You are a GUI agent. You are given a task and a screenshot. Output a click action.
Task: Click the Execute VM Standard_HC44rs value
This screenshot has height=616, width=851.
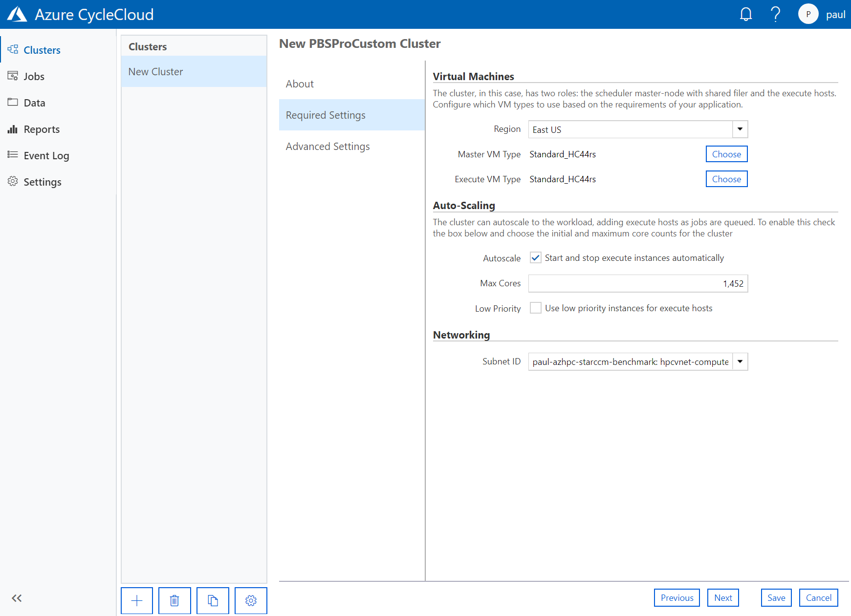click(x=563, y=179)
